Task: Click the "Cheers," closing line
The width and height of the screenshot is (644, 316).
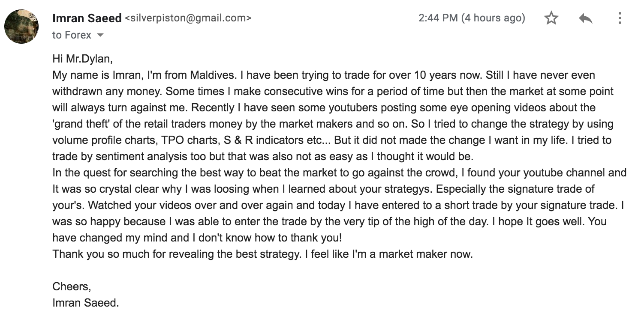Action: pos(72,286)
